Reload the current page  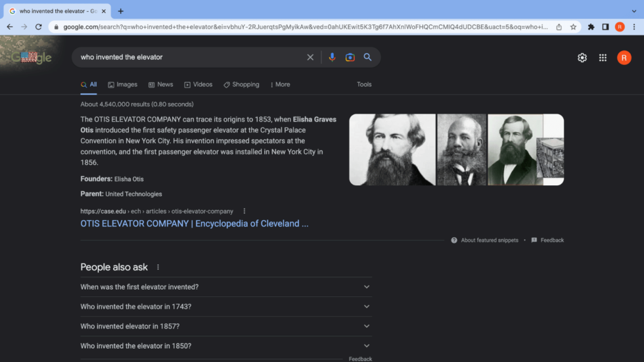coord(39,27)
